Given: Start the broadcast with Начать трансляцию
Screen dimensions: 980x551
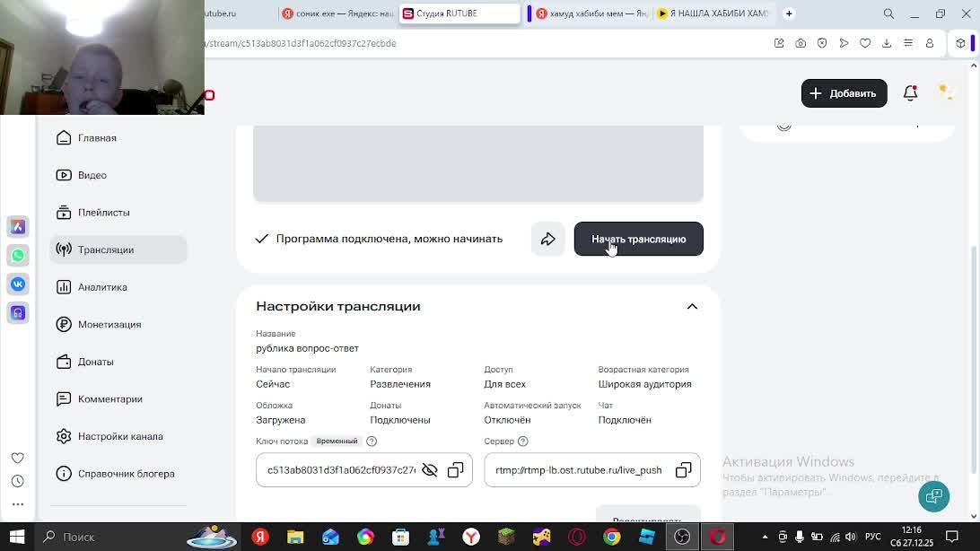Looking at the screenshot, I should click(x=638, y=239).
